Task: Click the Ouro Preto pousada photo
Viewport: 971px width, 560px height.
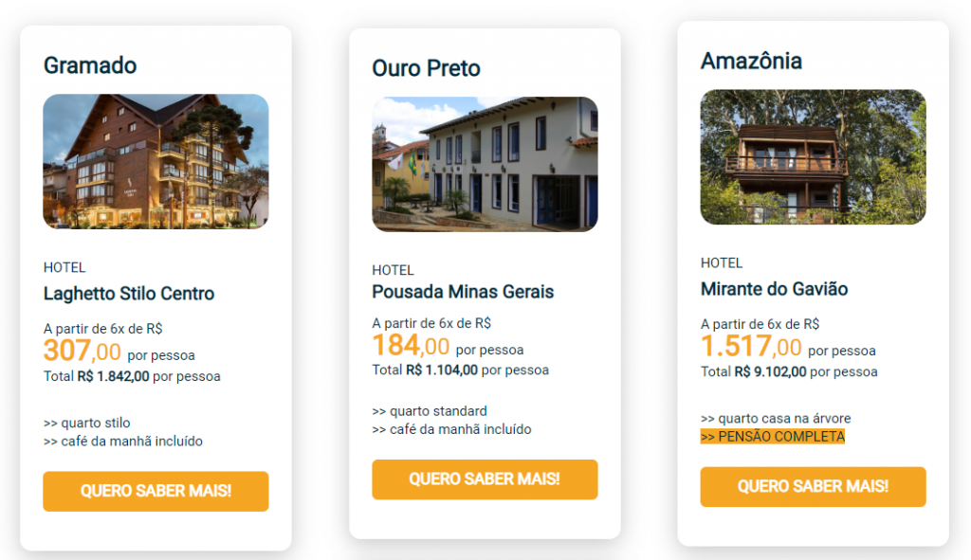Action: point(485,164)
